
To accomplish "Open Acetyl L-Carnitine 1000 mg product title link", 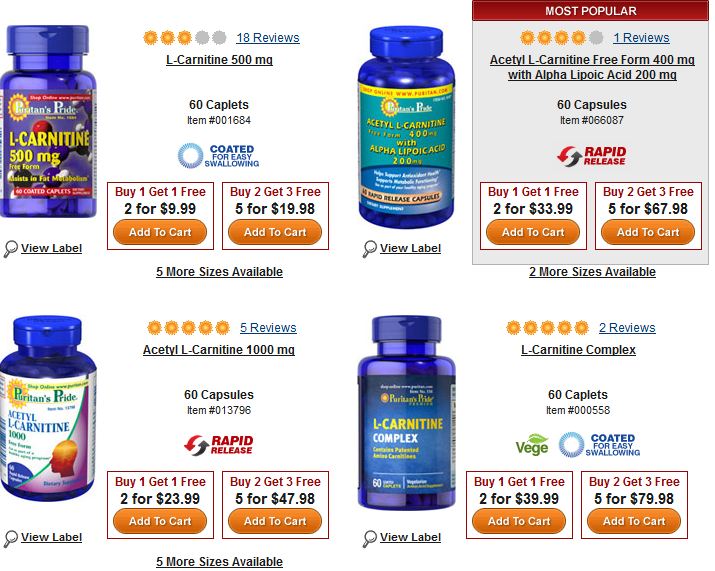I will (219, 350).
